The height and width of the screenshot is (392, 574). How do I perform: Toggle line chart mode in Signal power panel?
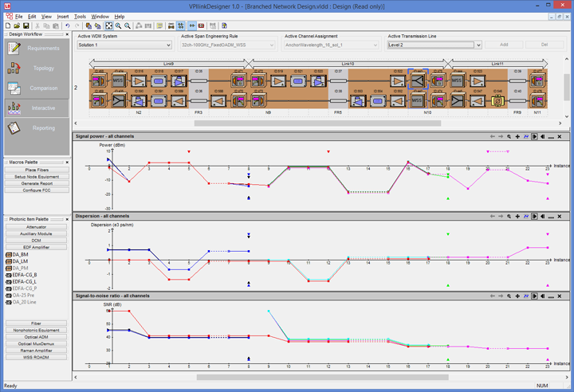click(x=526, y=136)
